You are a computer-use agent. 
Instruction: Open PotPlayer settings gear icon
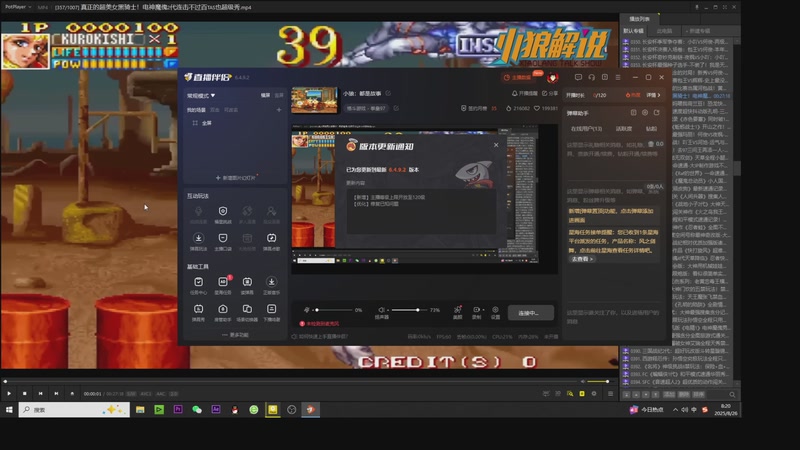point(594,393)
